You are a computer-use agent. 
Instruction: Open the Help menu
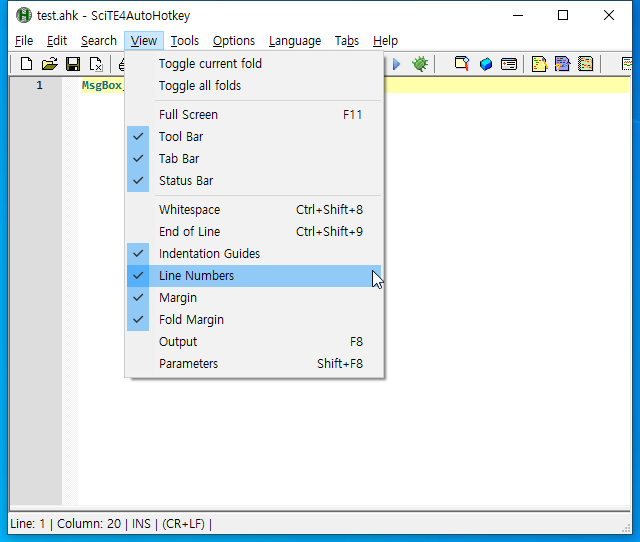[385, 41]
